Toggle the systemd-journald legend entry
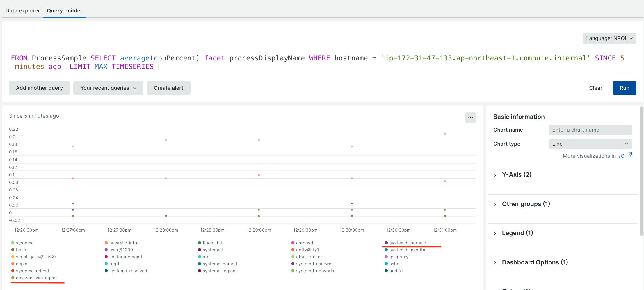The image size is (644, 290). point(405,243)
